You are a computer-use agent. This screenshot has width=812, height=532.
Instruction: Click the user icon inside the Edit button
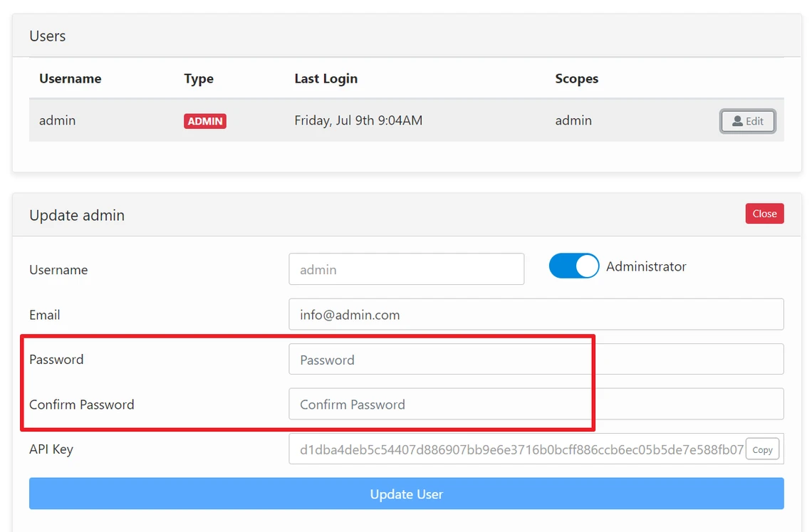(737, 121)
